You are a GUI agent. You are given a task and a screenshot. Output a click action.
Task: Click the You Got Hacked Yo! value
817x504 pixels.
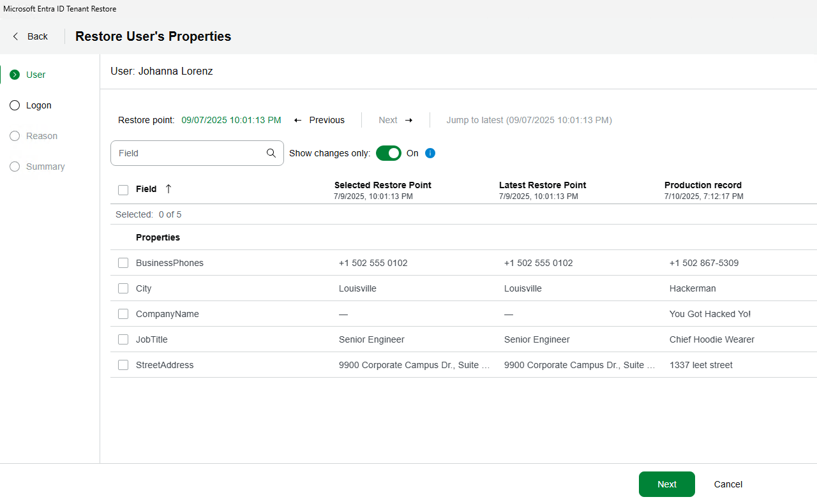[x=710, y=314]
